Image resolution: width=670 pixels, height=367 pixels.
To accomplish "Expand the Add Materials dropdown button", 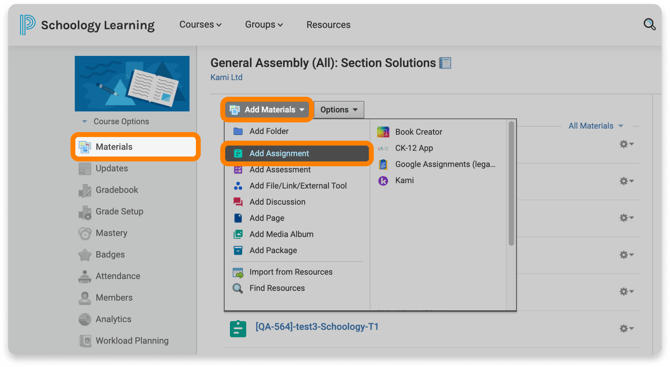I will click(267, 110).
